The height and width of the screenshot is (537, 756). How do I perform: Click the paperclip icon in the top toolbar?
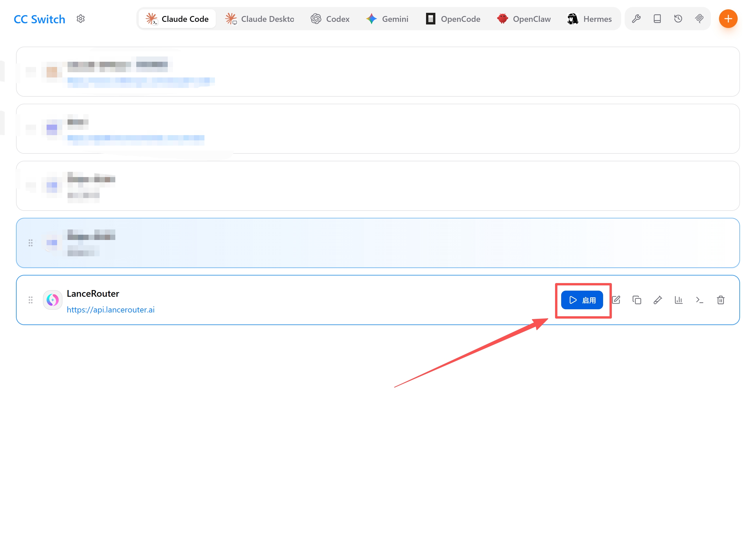pyautogui.click(x=699, y=19)
